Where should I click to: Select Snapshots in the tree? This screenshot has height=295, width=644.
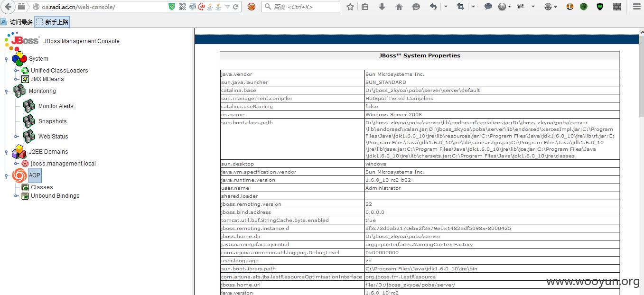[52, 121]
